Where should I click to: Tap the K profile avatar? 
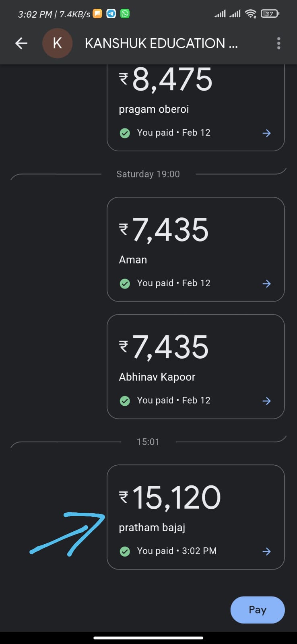click(58, 43)
